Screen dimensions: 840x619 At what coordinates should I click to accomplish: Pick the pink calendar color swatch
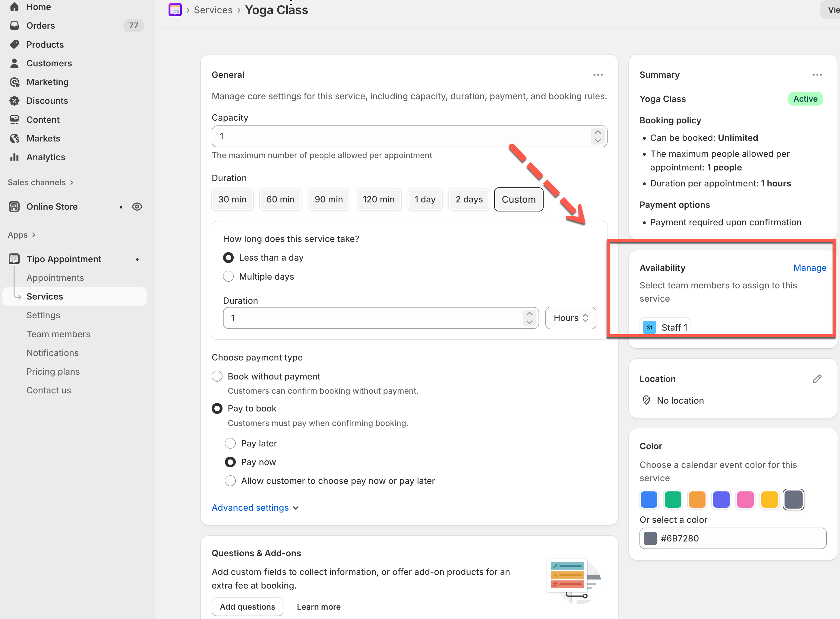[x=745, y=500]
